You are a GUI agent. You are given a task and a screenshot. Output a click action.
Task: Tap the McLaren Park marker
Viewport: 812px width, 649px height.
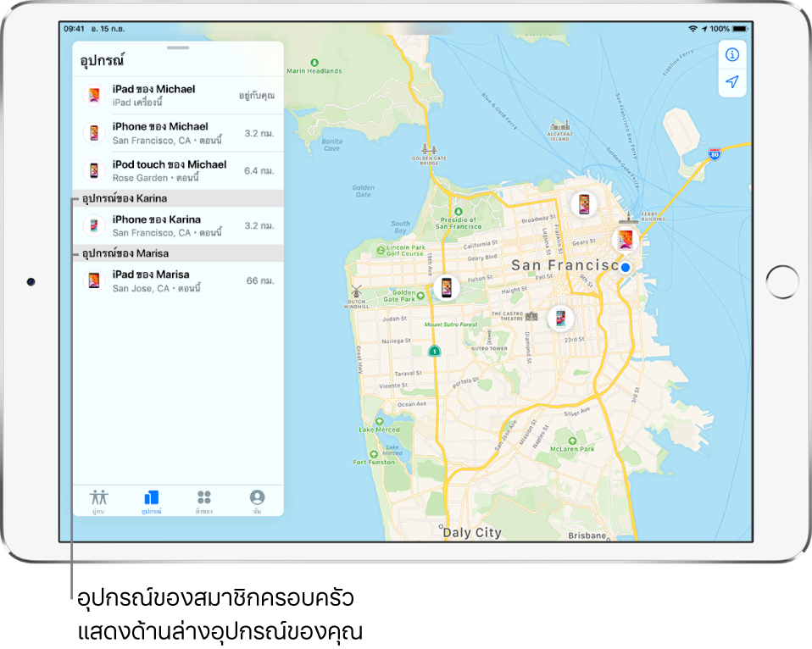572,441
